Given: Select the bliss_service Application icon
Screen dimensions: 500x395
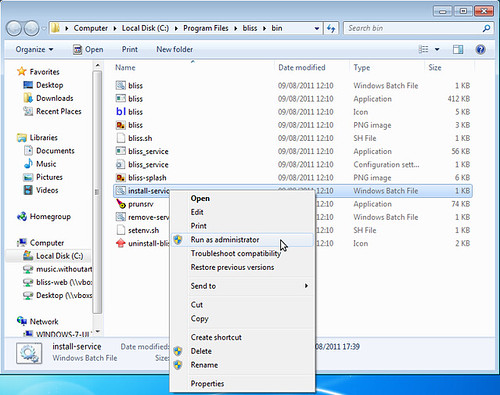Looking at the screenshot, I should point(120,151).
